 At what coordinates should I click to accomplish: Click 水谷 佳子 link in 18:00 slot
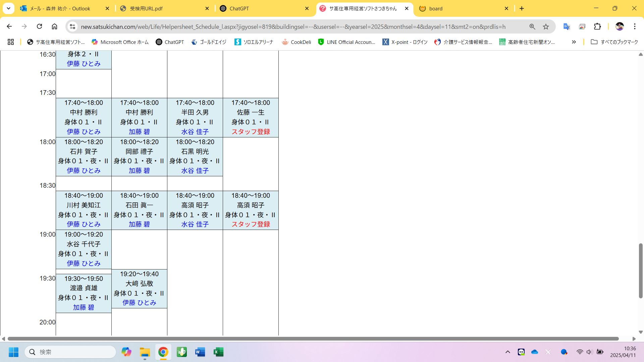click(195, 171)
